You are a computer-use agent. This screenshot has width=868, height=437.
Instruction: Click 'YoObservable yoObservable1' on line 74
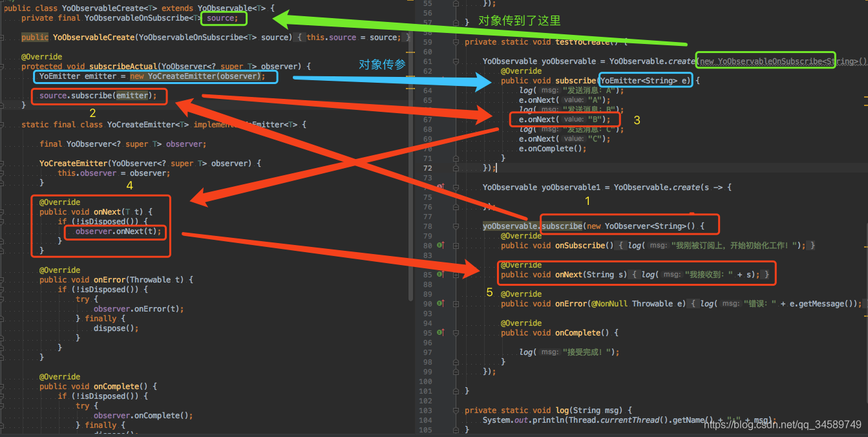click(542, 187)
